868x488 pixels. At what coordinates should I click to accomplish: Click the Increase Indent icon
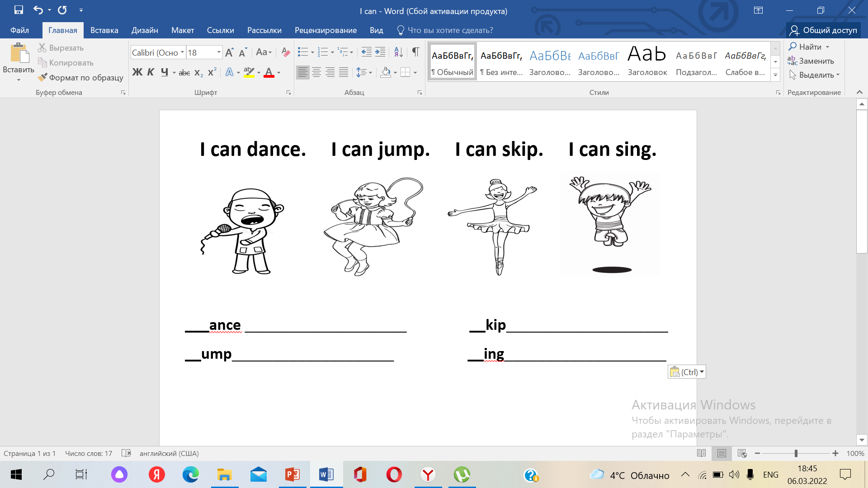[381, 52]
